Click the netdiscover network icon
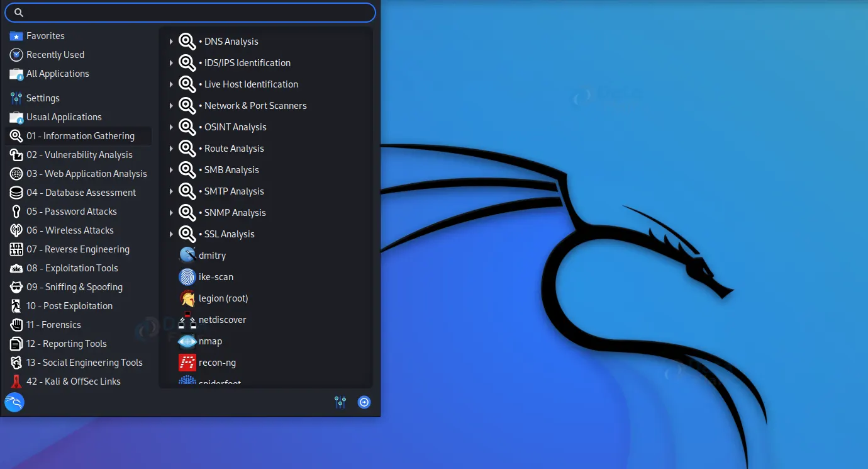Image resolution: width=868 pixels, height=469 pixels. coord(187,320)
